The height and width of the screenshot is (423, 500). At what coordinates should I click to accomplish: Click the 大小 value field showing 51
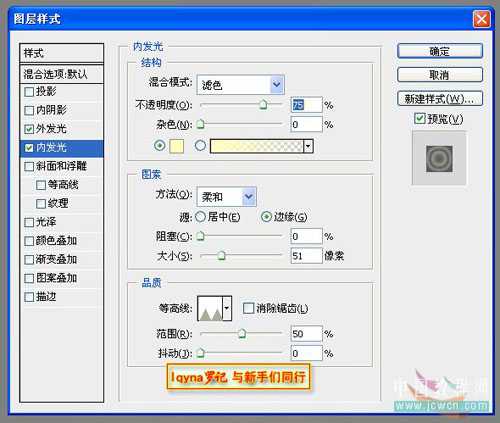[x=306, y=256]
